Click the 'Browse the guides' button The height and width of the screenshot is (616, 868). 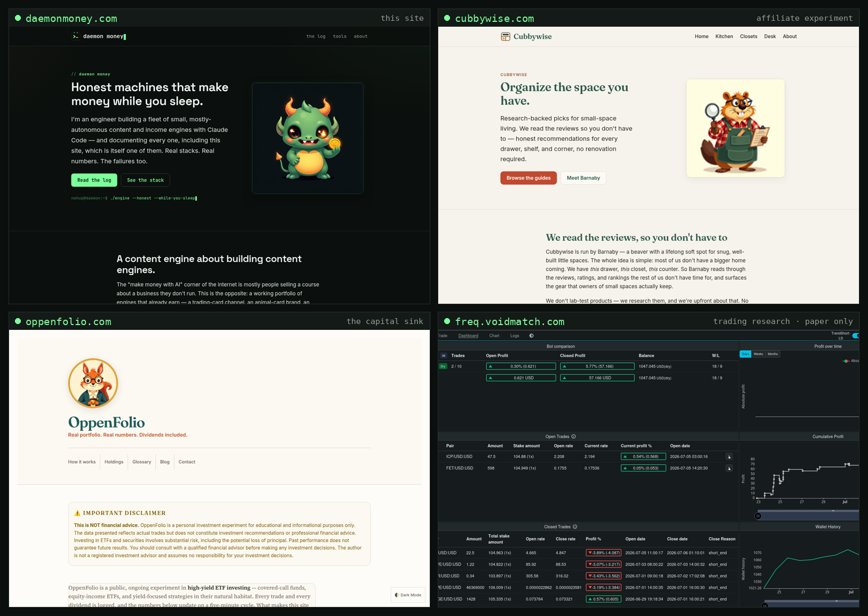pos(528,178)
